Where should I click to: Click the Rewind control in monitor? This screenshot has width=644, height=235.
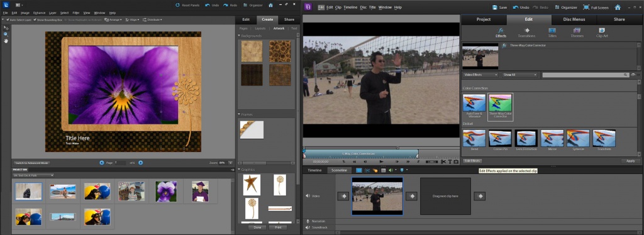pos(355,161)
